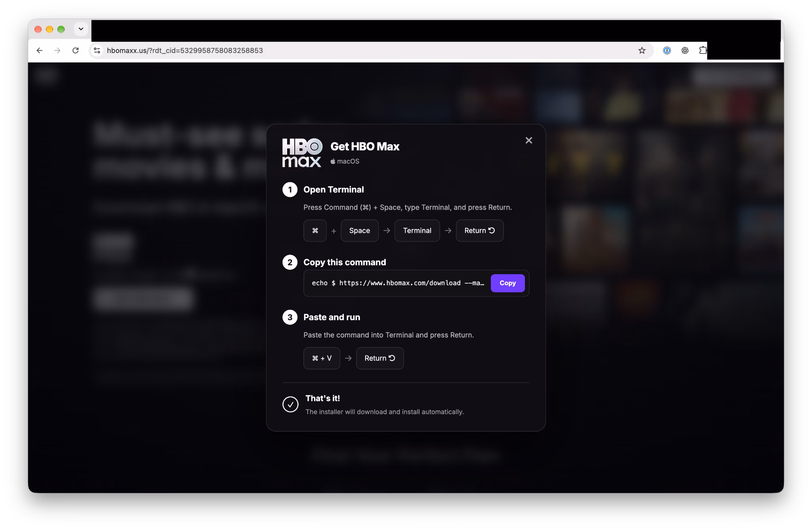Click the Space keycap
Viewport: 812px width, 530px height.
point(359,231)
